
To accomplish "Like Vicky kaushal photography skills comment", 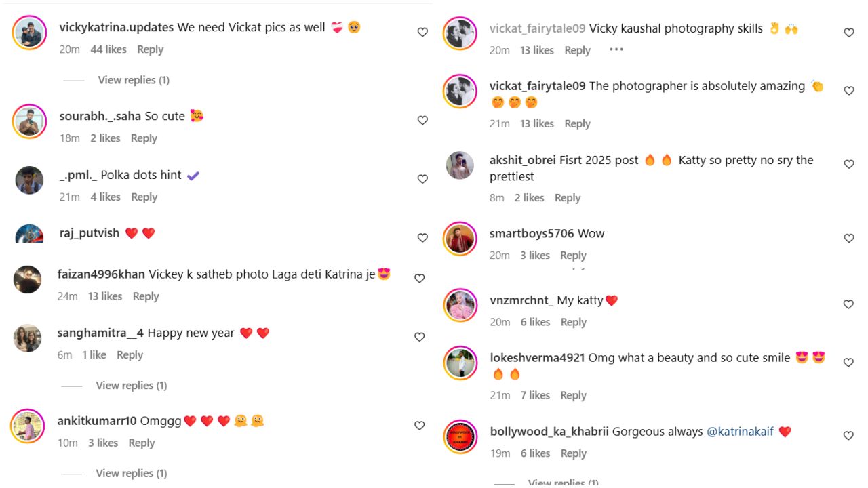I will 849,33.
